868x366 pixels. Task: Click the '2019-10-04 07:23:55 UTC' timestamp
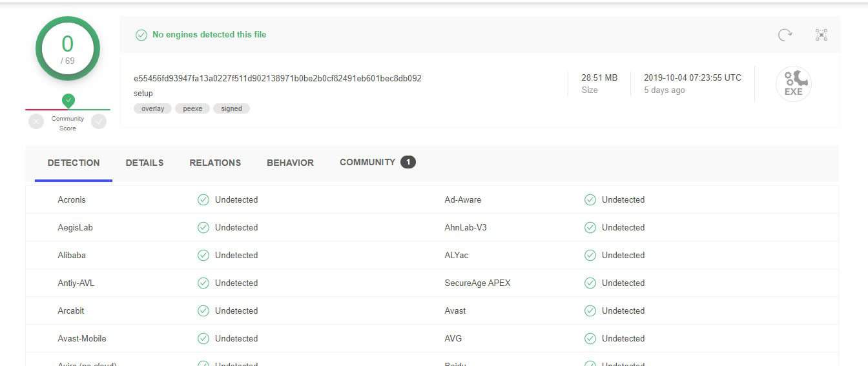[693, 77]
